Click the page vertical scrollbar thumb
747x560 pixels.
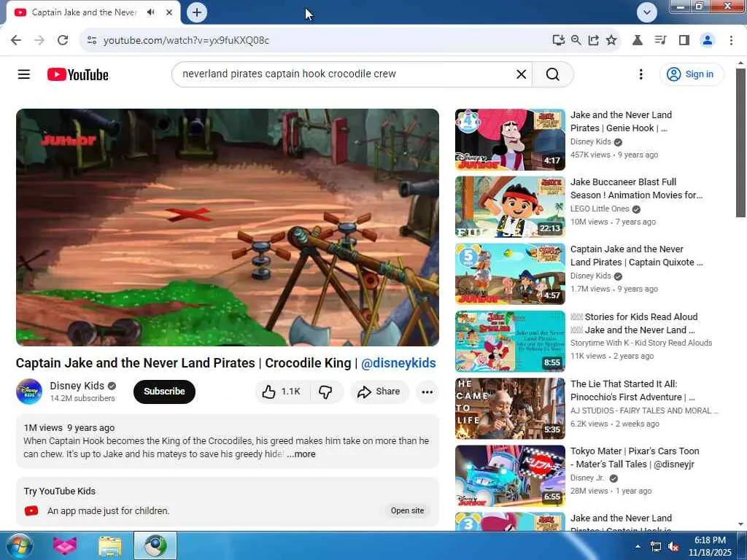pyautogui.click(x=740, y=143)
